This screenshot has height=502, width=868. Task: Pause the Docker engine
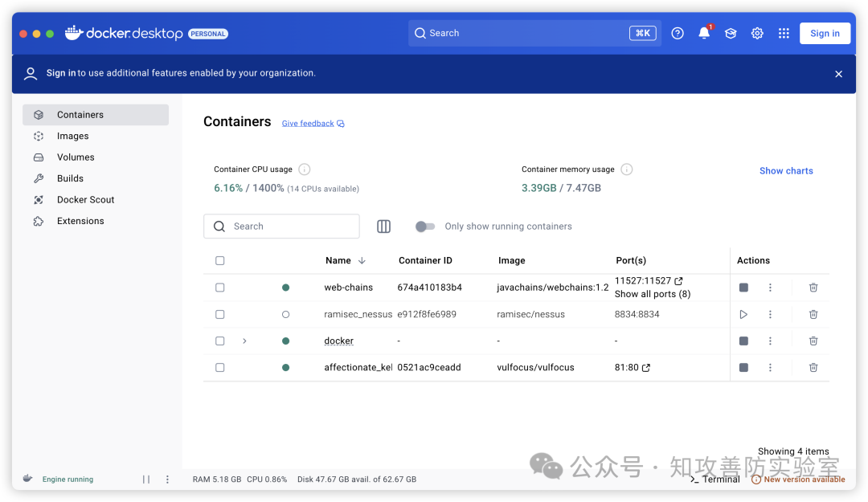[x=146, y=480]
